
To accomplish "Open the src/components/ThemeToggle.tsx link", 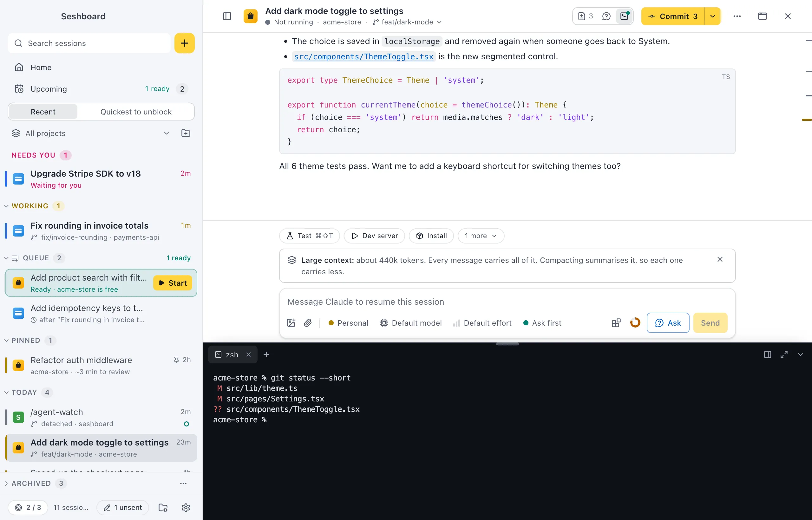I will (364, 56).
